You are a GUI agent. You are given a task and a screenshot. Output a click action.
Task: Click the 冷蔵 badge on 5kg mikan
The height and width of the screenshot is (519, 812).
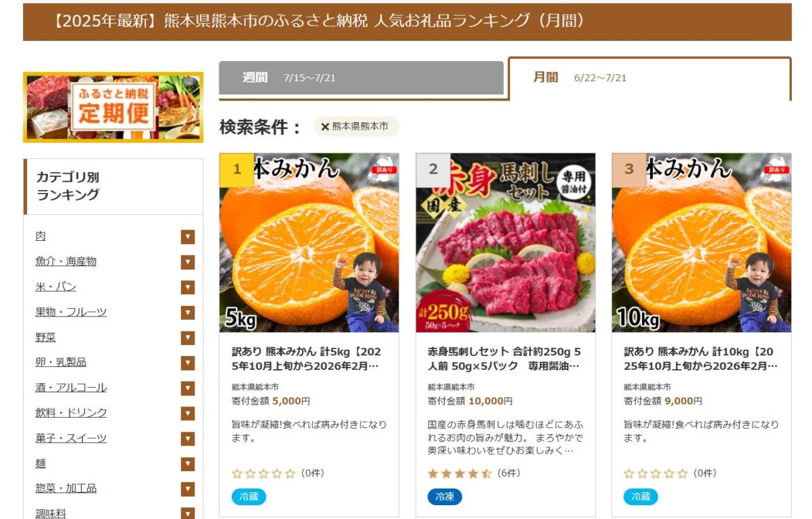(248, 497)
